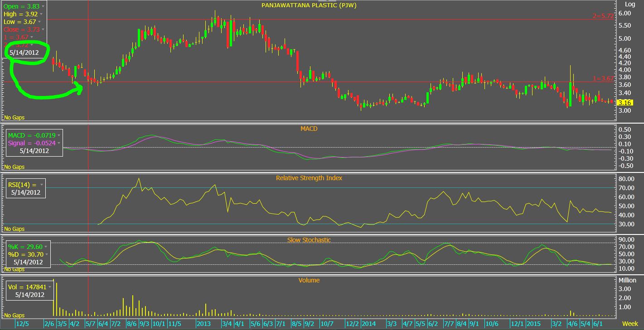
Task: Click the Week period label at bottom right
Action: pos(630,324)
